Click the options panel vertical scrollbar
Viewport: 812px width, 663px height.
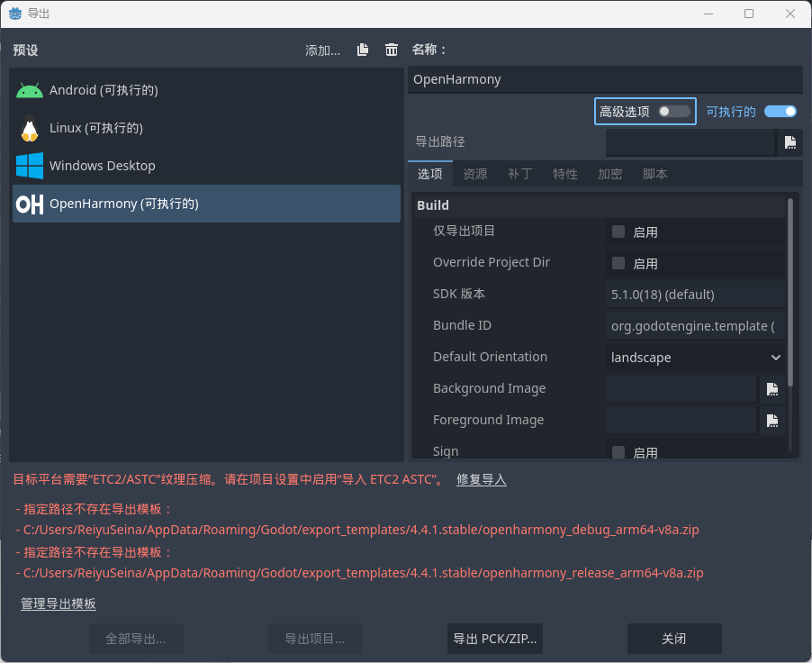pos(790,293)
